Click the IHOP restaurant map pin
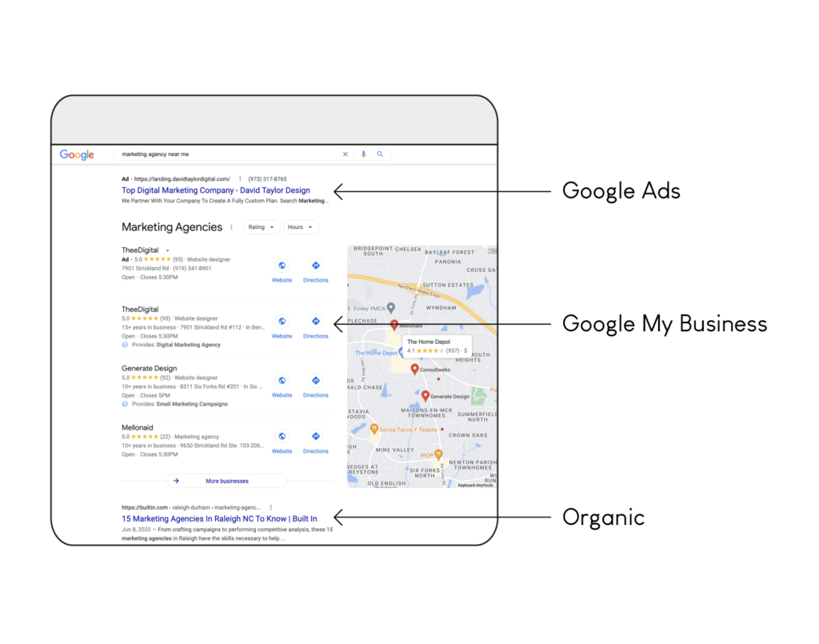Screen dimensions: 819x644 (x=438, y=455)
